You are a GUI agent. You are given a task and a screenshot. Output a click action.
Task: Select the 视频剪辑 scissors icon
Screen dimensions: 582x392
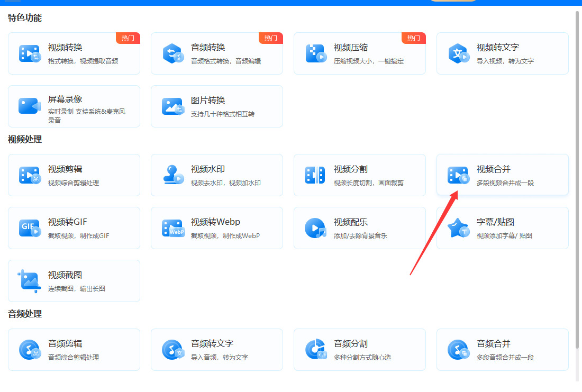30,175
